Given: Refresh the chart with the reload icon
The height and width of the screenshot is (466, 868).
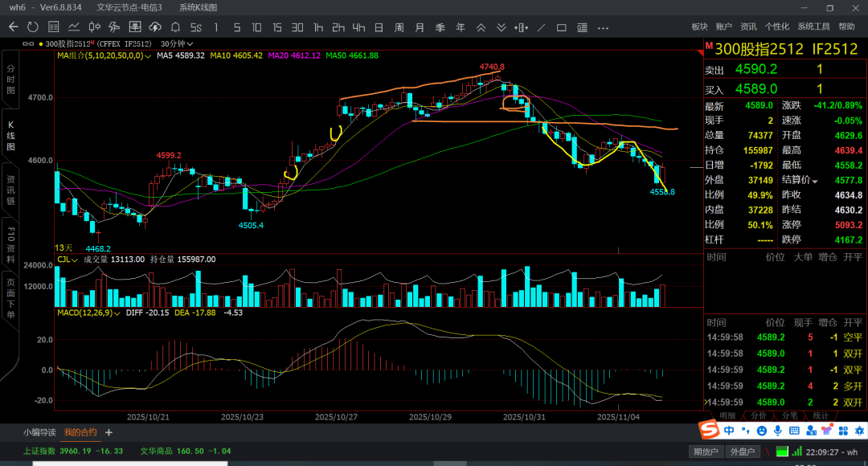Looking at the screenshot, I should [x=32, y=27].
